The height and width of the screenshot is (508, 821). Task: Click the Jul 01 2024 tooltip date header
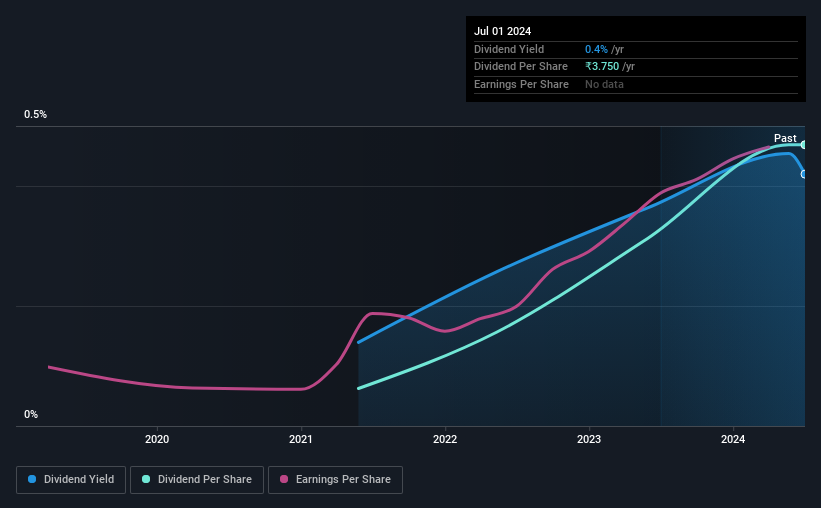coord(503,31)
